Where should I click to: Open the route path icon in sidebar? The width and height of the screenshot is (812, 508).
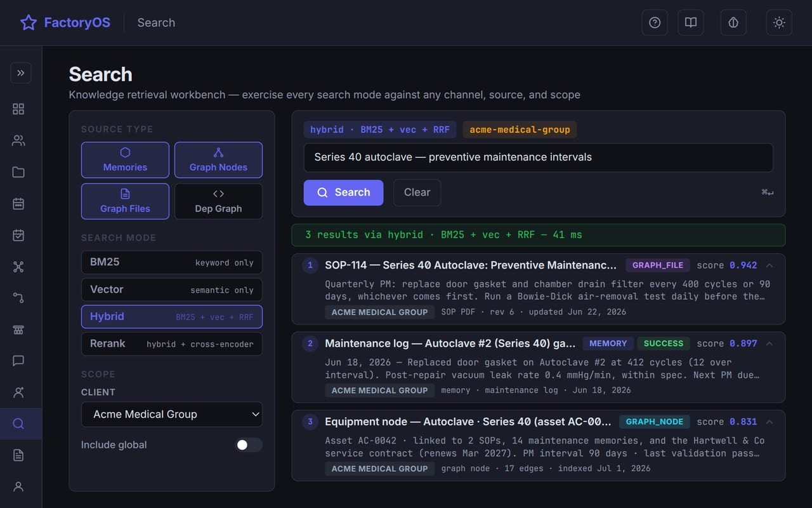(18, 298)
